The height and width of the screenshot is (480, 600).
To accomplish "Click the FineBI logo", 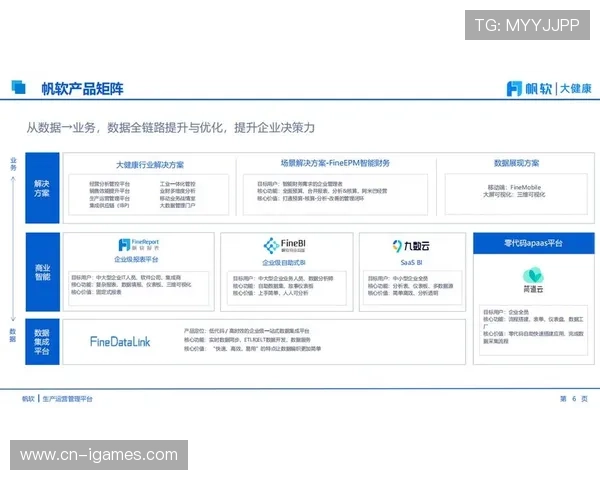I will coord(285,245).
